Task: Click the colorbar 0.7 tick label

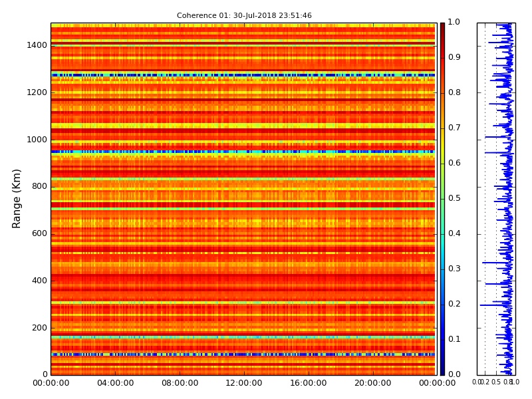Action: coord(454,128)
